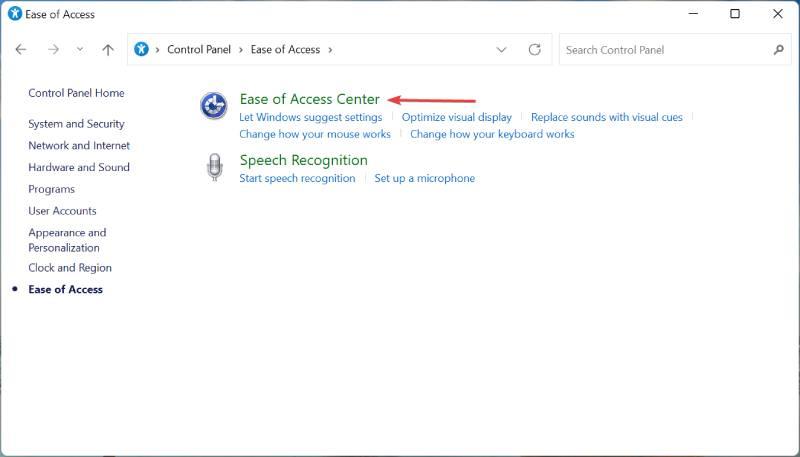Click the search magnifier icon
This screenshot has height=457, width=800.
(x=779, y=49)
